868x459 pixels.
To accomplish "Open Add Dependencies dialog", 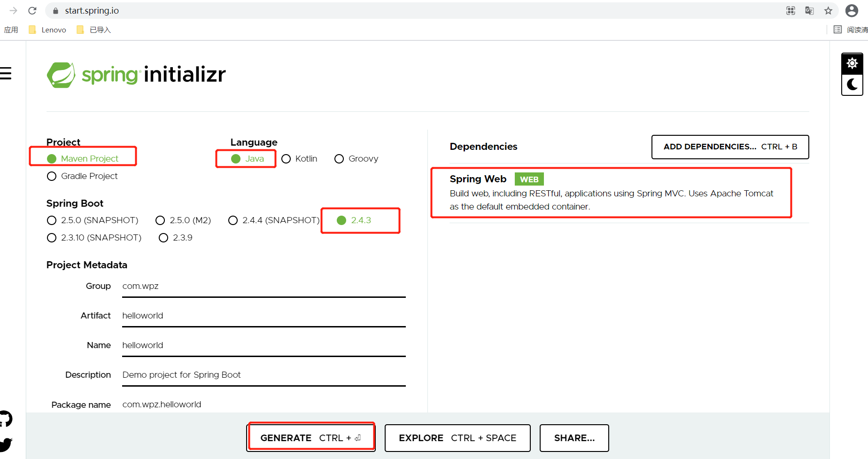I will [730, 147].
